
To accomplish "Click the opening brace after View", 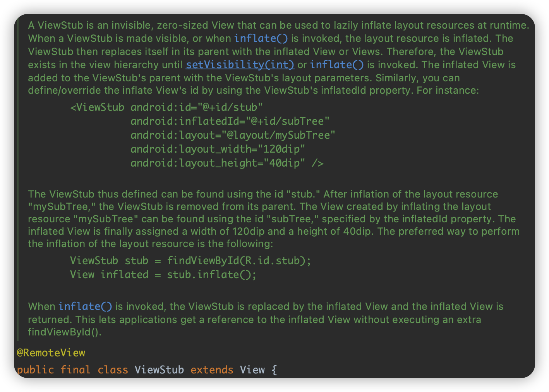I will [x=274, y=370].
